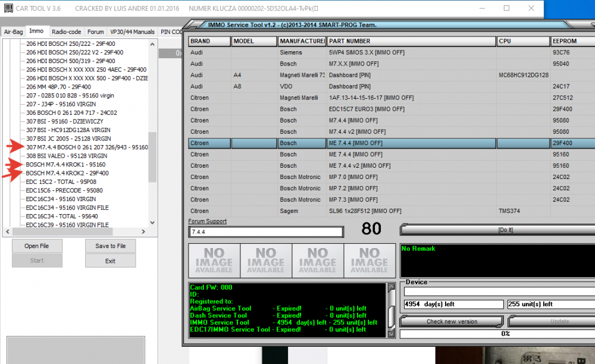Click the ECU list vertical scrollbar thumb
The width and height of the screenshot is (595, 364).
(152, 157)
